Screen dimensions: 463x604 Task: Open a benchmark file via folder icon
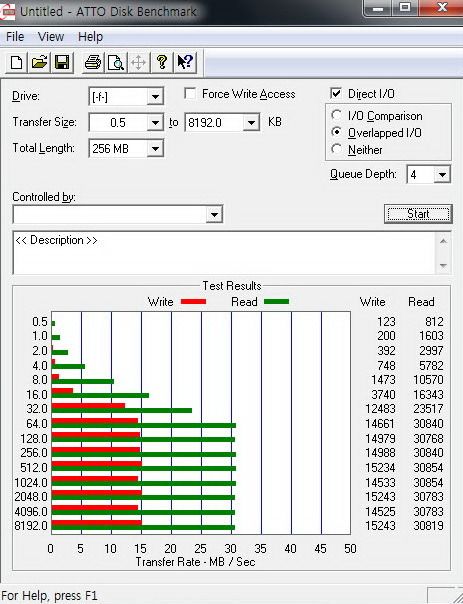tap(39, 62)
